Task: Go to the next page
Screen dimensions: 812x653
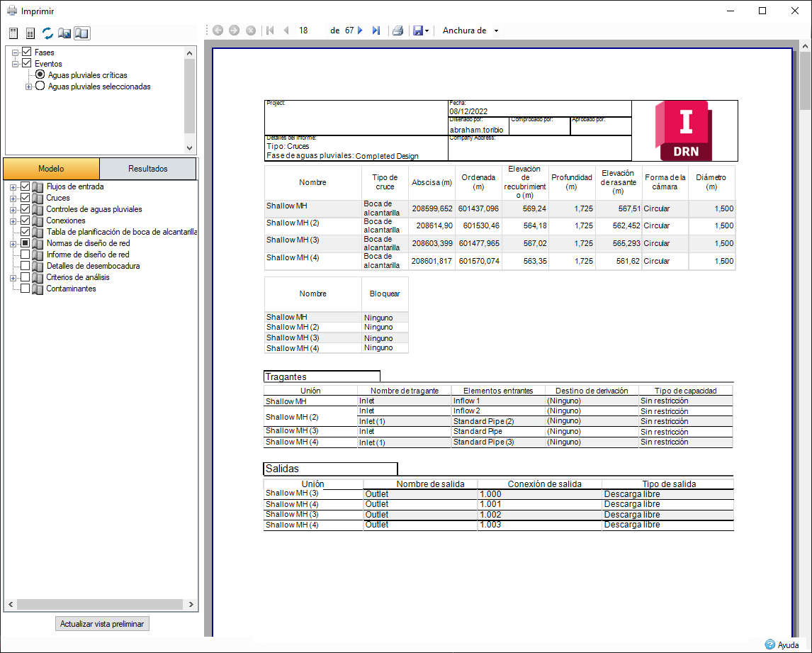Action: pyautogui.click(x=361, y=30)
